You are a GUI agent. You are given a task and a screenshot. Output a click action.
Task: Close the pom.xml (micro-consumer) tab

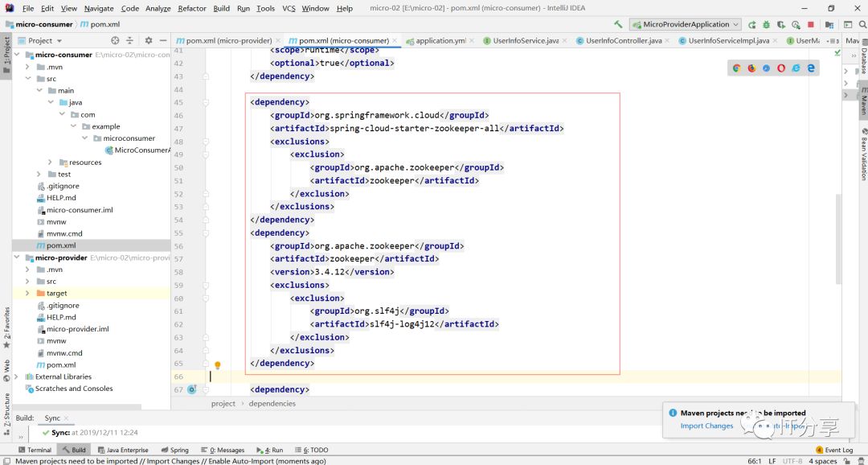pyautogui.click(x=395, y=40)
